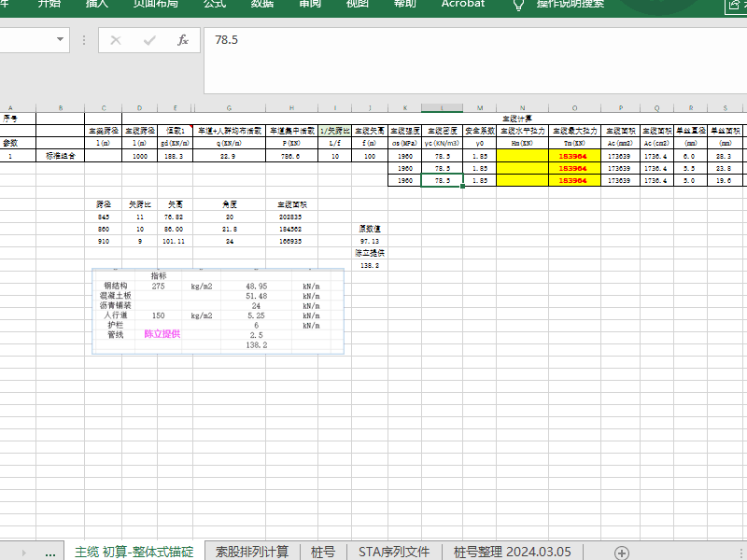
Task: Open the 公式 ribbon tab
Action: (215, 4)
